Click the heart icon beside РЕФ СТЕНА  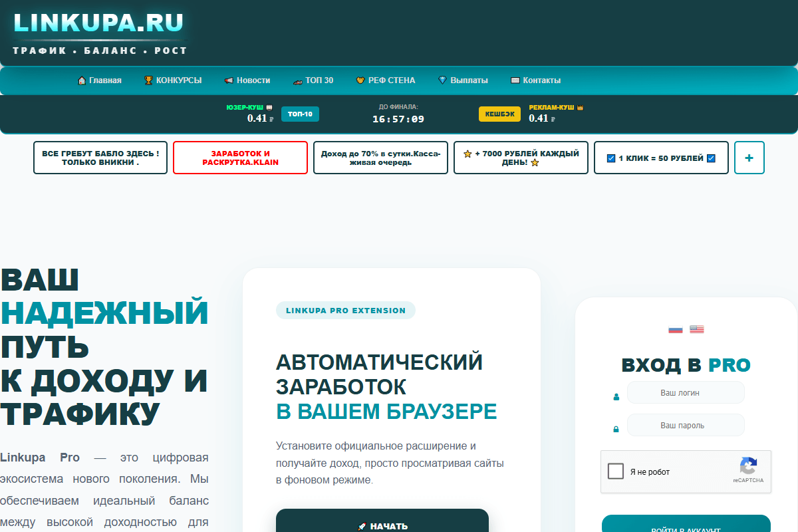tap(361, 80)
